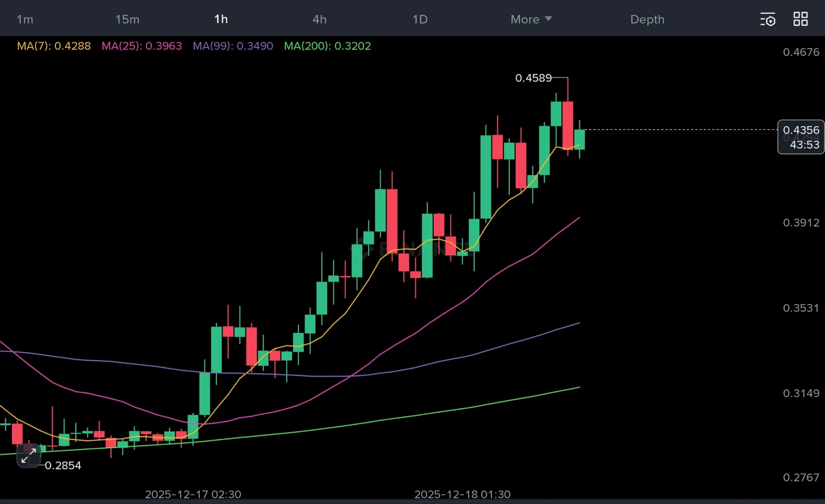Switch to the 15m timeframe
Image resolution: width=825 pixels, height=504 pixels.
tap(127, 19)
